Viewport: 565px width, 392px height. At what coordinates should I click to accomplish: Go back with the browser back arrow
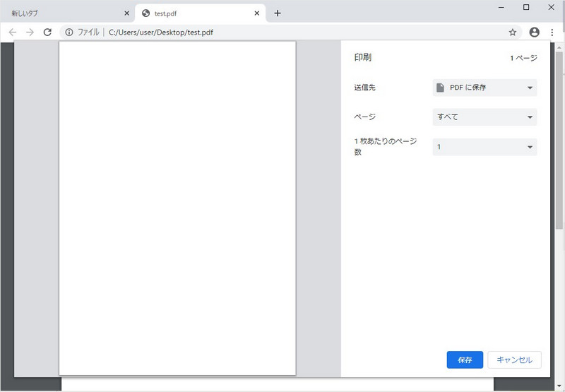tap(13, 32)
